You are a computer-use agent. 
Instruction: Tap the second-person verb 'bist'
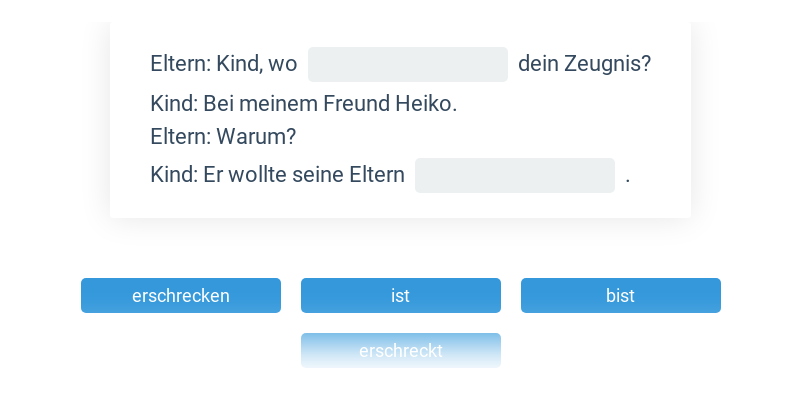coord(620,295)
